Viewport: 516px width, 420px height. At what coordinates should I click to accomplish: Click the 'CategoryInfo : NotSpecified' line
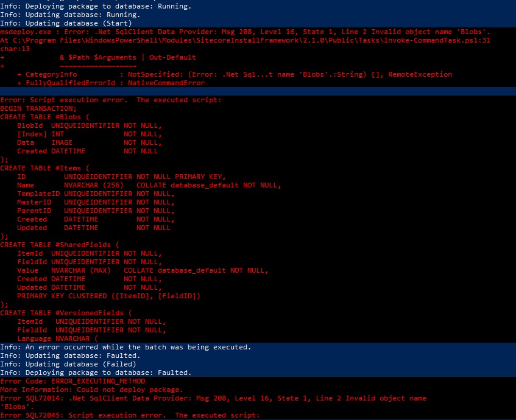[235, 74]
